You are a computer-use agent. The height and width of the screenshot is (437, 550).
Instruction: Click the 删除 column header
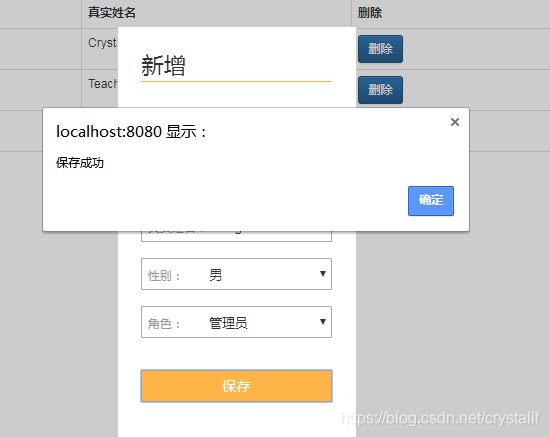[370, 13]
